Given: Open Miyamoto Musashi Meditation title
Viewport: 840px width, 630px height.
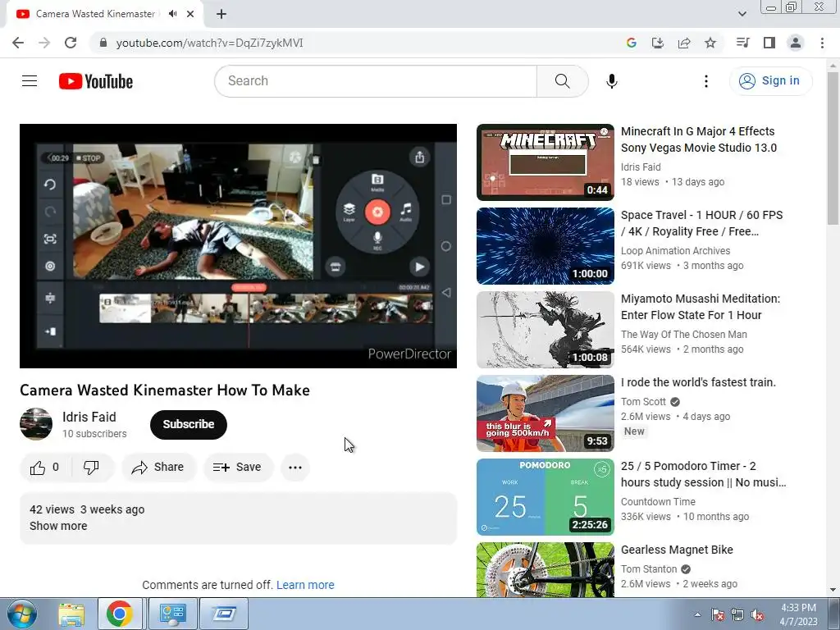Looking at the screenshot, I should pyautogui.click(x=701, y=307).
